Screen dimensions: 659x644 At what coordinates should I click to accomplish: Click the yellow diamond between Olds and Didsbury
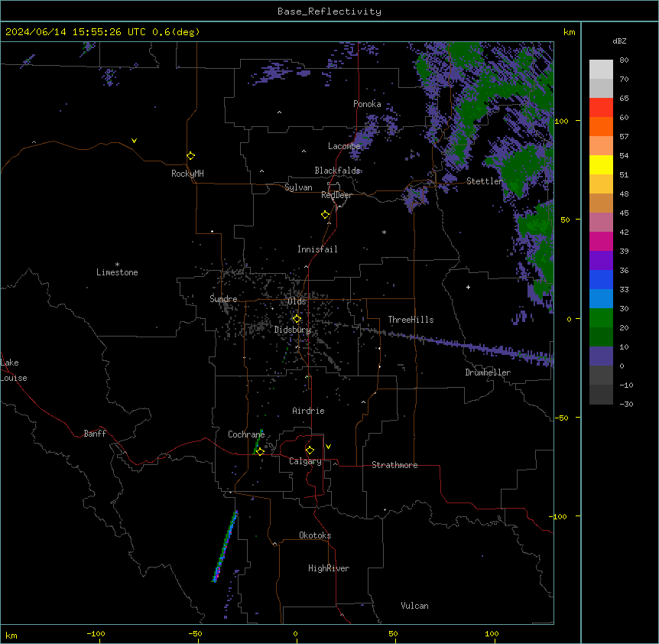[297, 319]
